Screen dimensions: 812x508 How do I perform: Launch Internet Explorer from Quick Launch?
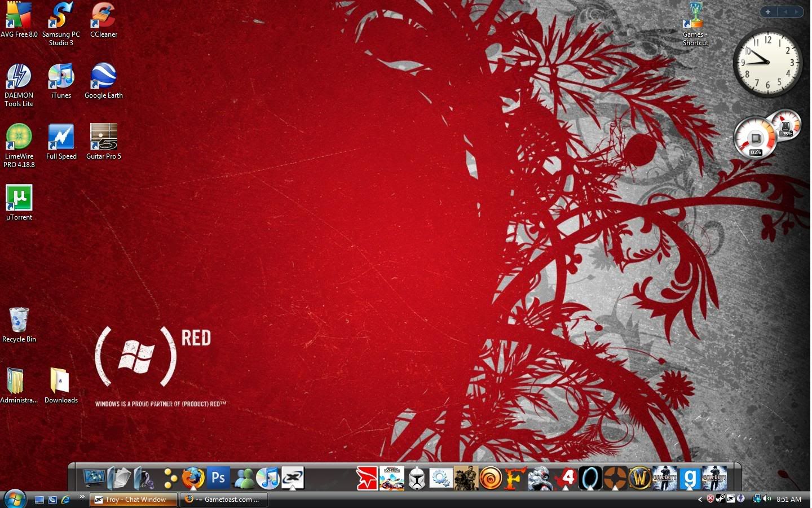click(65, 500)
